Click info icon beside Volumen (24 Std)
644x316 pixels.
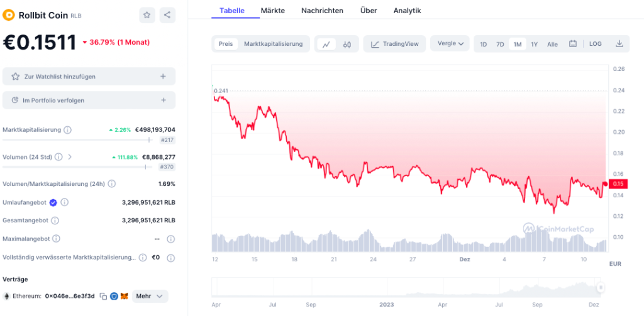point(58,157)
